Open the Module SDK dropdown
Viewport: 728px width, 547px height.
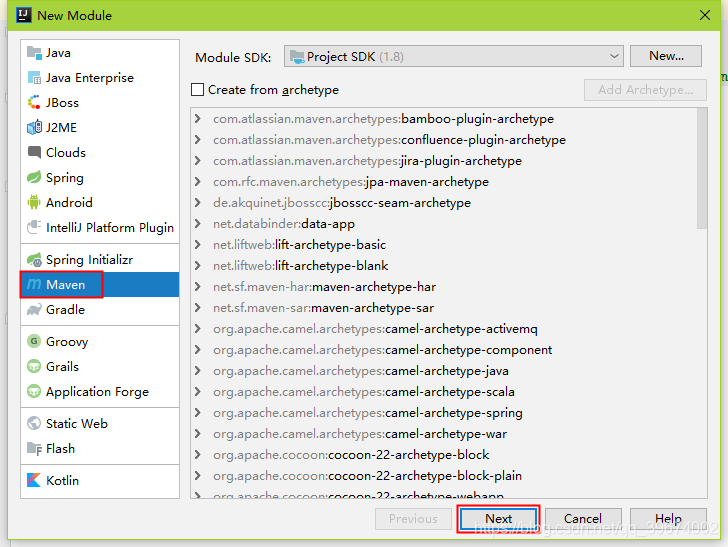click(x=454, y=56)
